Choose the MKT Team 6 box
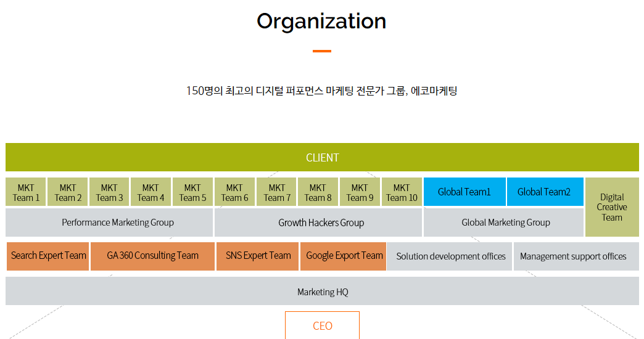 tap(234, 192)
